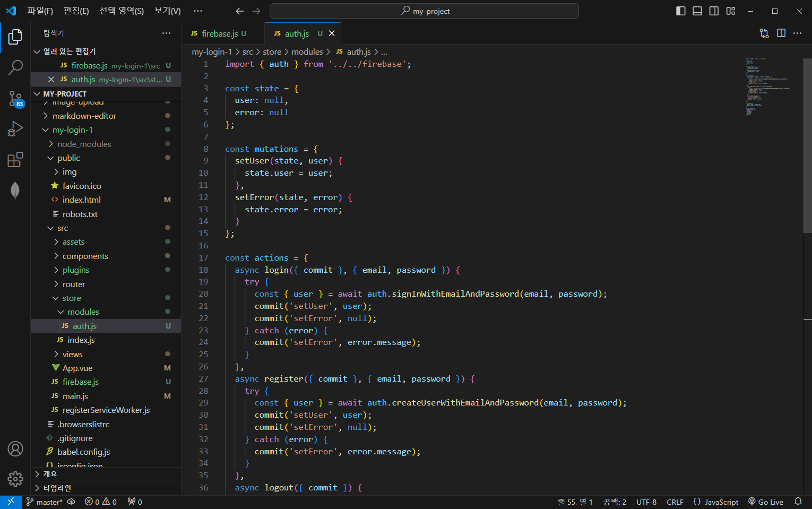This screenshot has height=509, width=812.
Task: Close auth.js in the open editors list
Action: click(51, 80)
